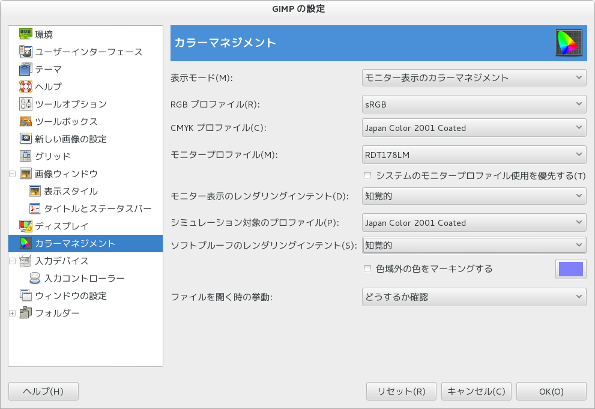Expand the フォルダー tree node

pyautogui.click(x=13, y=313)
